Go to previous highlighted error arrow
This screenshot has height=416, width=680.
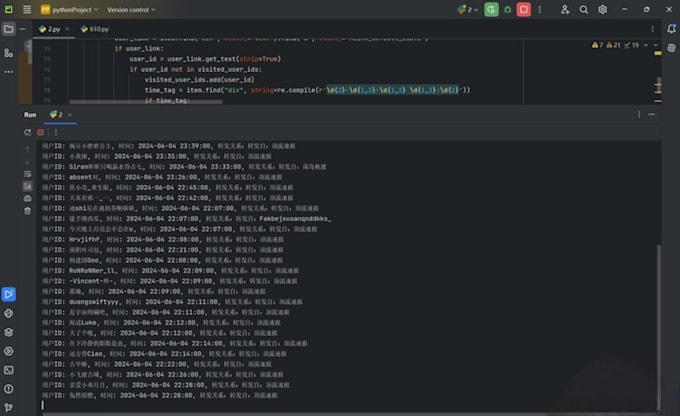(646, 45)
